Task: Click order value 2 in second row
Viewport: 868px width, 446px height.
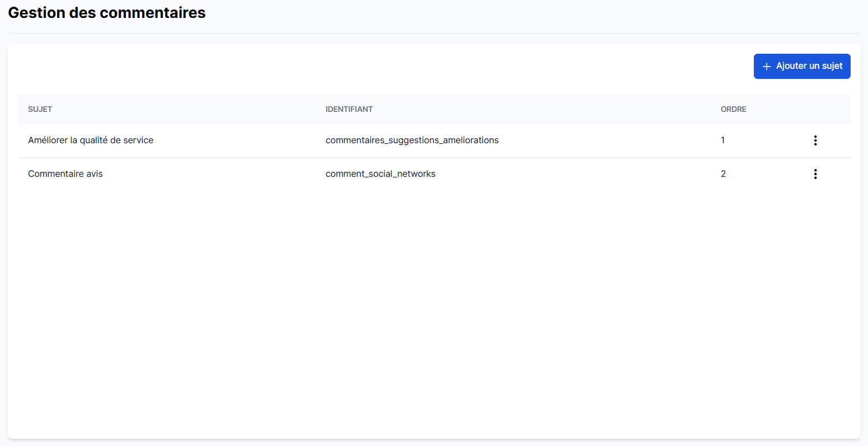Action: (723, 174)
